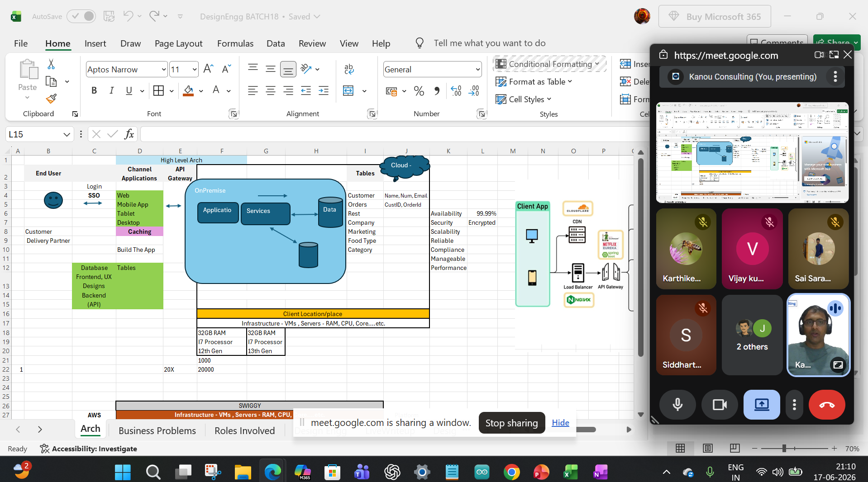Screen dimensions: 868x482
Task: Switch to Page Layout view icon
Action: click(x=707, y=448)
